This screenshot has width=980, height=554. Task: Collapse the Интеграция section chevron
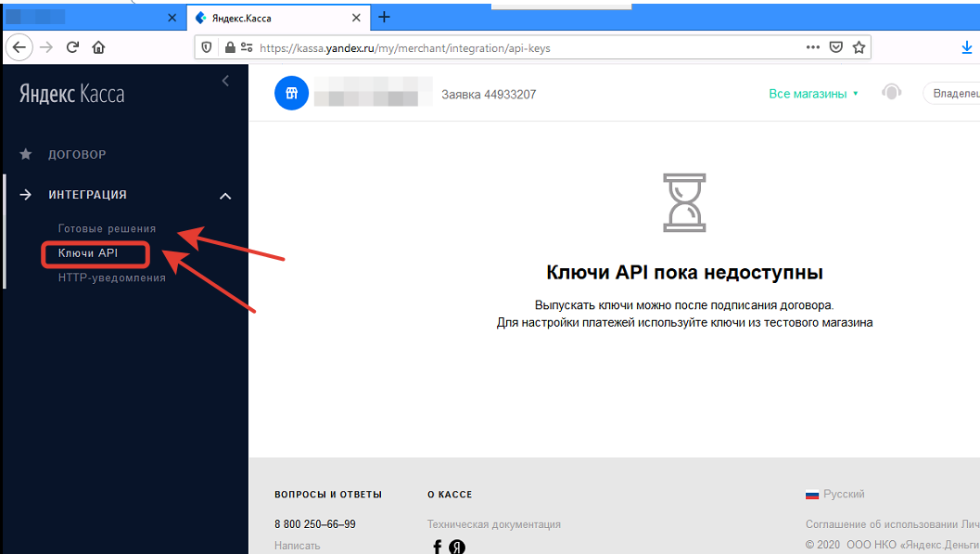(225, 197)
